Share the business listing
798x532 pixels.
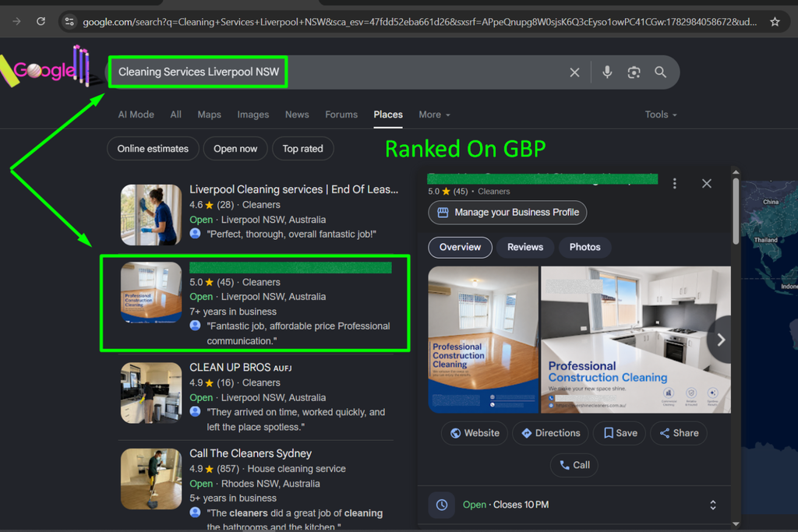[x=679, y=433]
